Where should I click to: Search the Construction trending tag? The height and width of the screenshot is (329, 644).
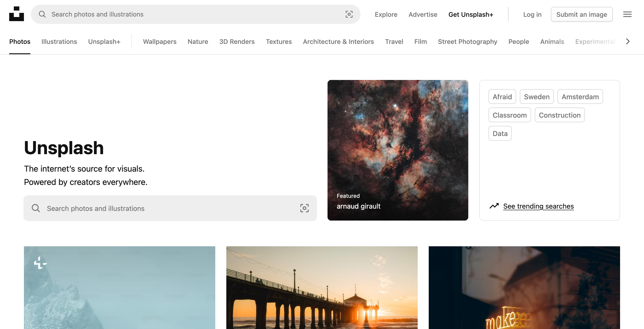click(x=560, y=115)
